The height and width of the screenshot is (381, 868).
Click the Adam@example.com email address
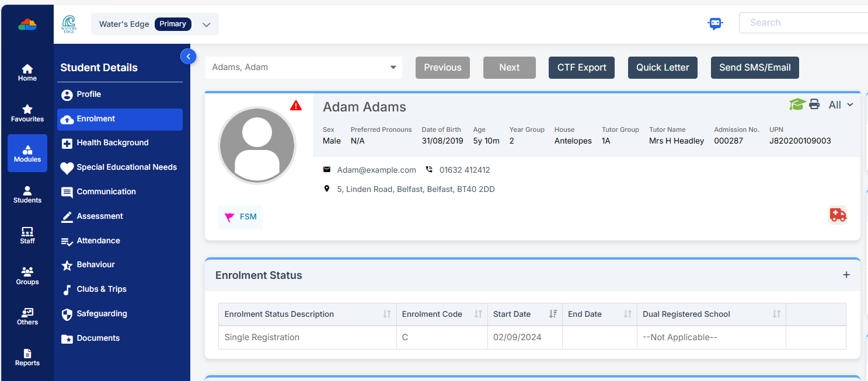[x=377, y=170]
